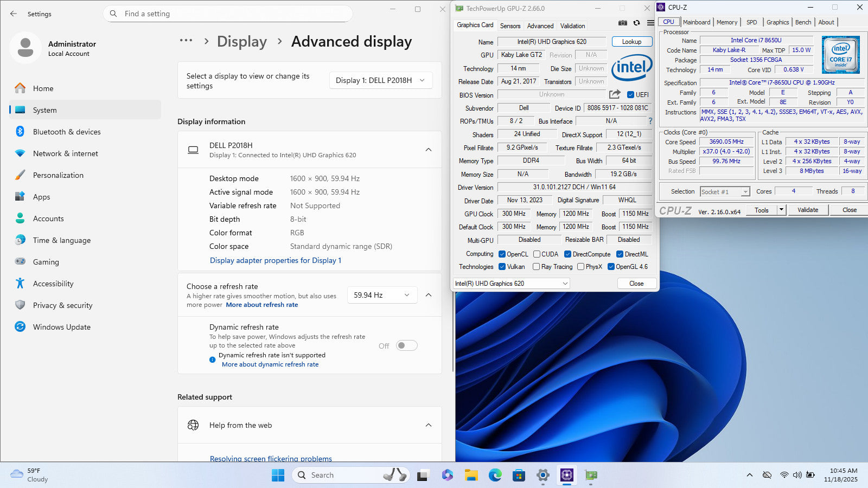Check the CUDA checkbox

(x=537, y=254)
